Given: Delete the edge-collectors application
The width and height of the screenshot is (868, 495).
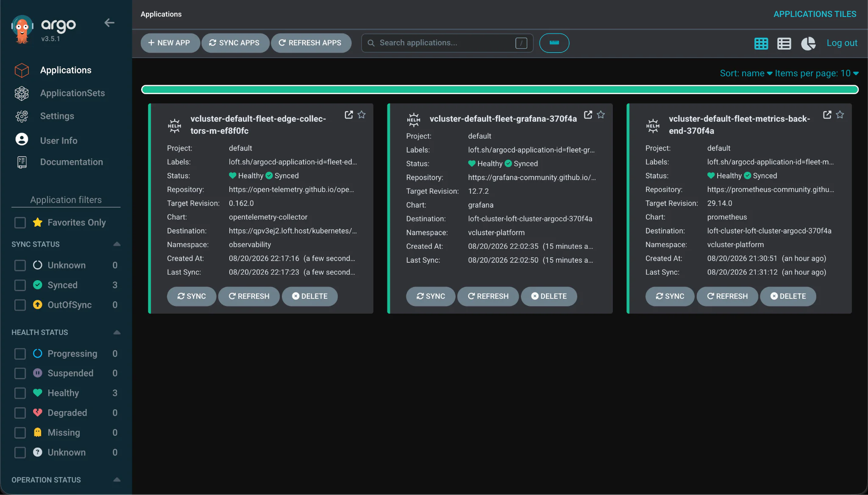Looking at the screenshot, I should coord(310,296).
